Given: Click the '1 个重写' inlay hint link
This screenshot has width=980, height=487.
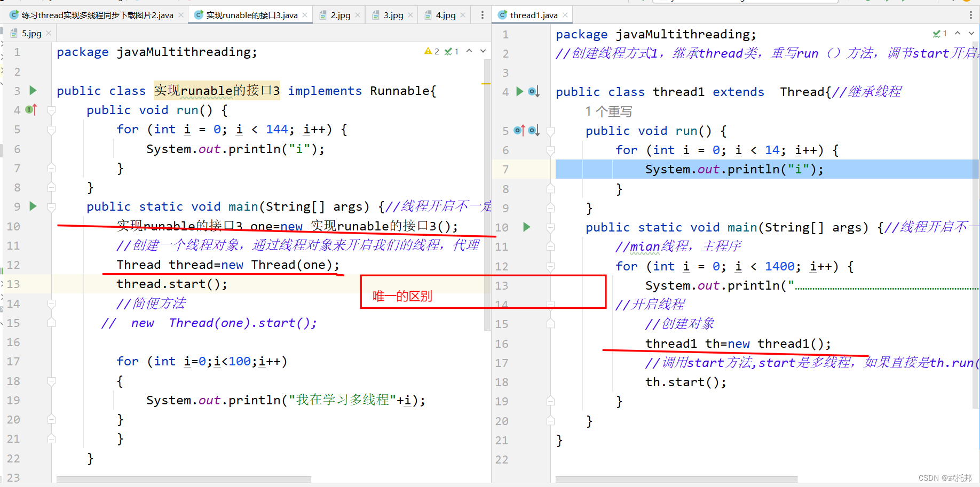Looking at the screenshot, I should pyautogui.click(x=608, y=111).
